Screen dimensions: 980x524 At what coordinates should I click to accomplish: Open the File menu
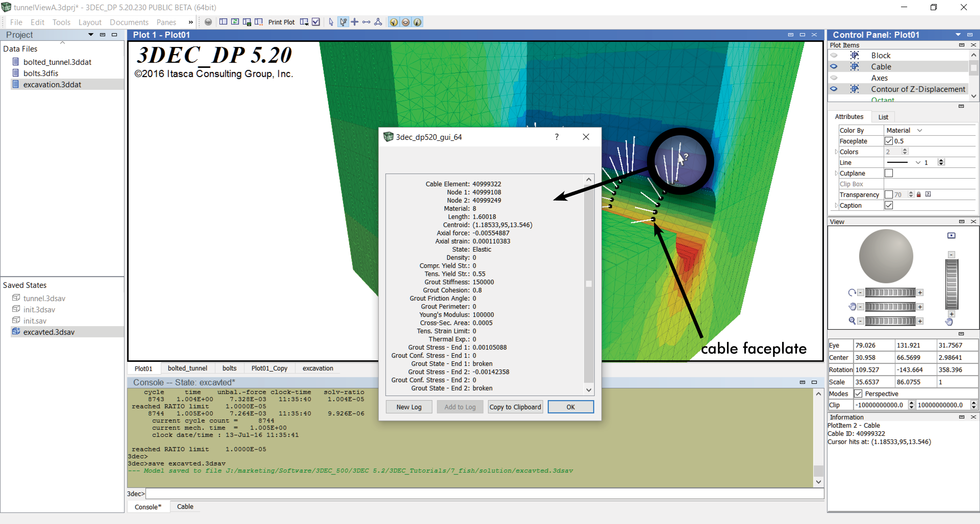16,22
